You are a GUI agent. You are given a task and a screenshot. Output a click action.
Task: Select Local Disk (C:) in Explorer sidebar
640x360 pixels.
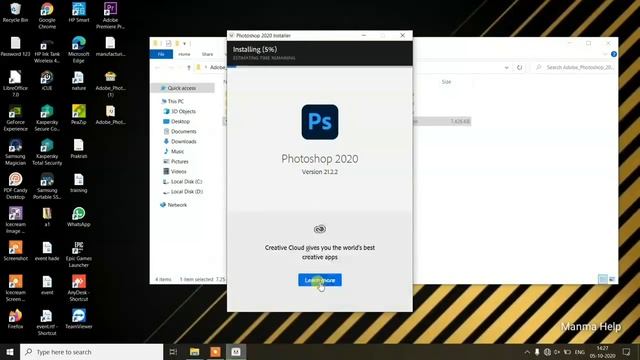coord(182,181)
